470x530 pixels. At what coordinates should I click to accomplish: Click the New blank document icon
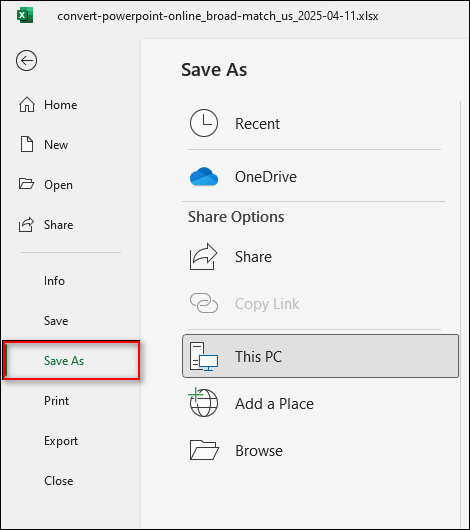(27, 144)
